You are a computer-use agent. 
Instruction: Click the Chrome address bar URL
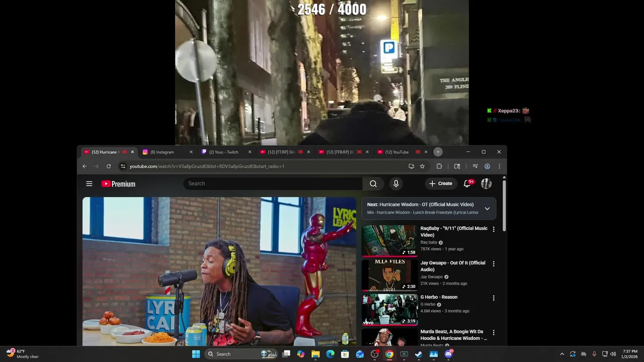(207, 166)
